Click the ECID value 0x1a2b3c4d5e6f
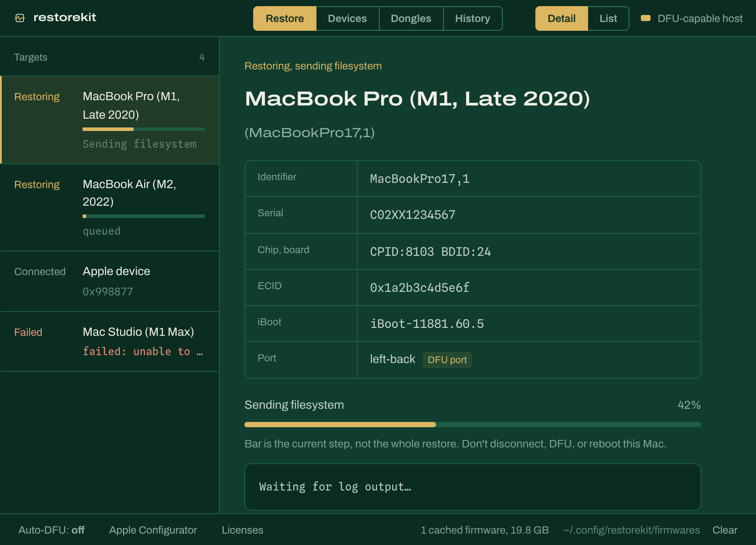This screenshot has height=545, width=756. [420, 288]
